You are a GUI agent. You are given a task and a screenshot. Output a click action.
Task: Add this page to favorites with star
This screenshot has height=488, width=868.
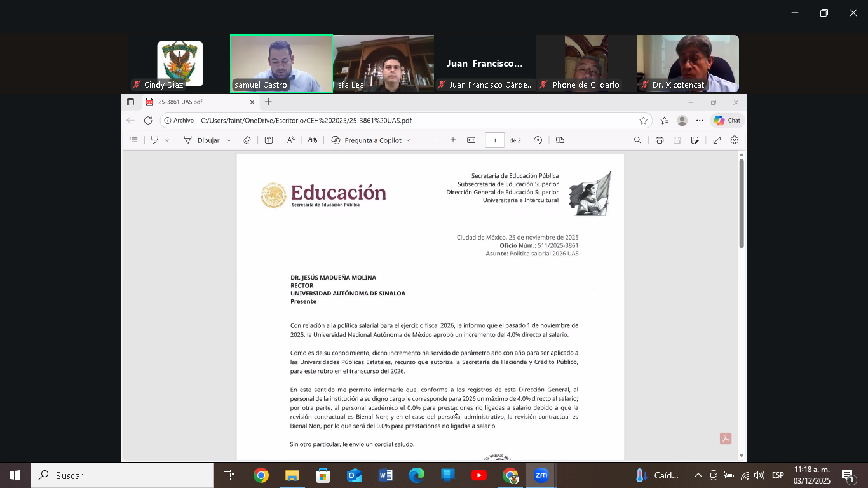[644, 120]
